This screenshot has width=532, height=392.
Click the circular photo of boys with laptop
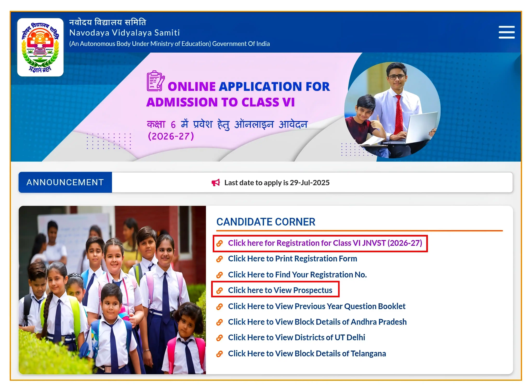click(393, 110)
